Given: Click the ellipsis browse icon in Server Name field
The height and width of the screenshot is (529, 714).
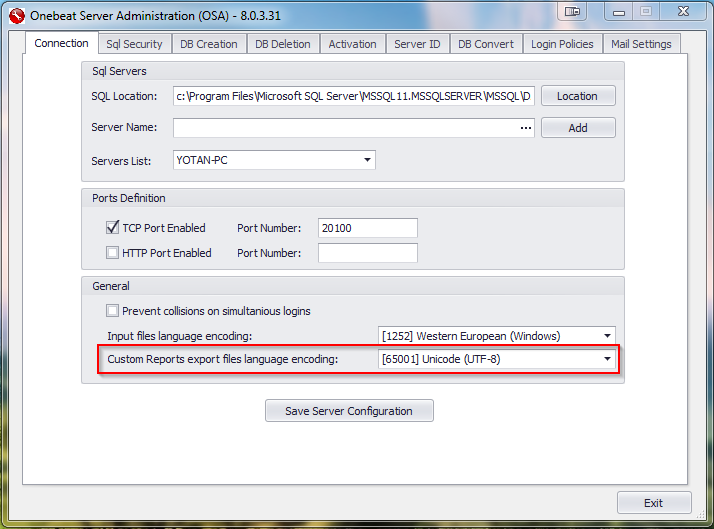Looking at the screenshot, I should [526, 128].
